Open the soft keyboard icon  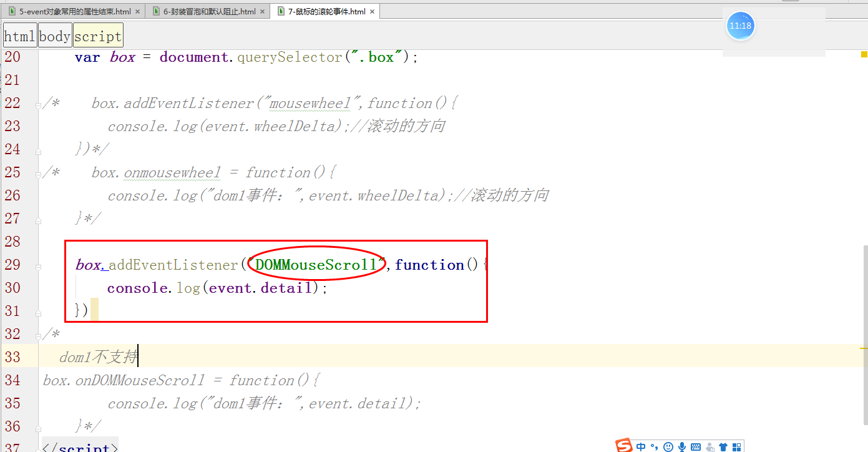(696, 446)
